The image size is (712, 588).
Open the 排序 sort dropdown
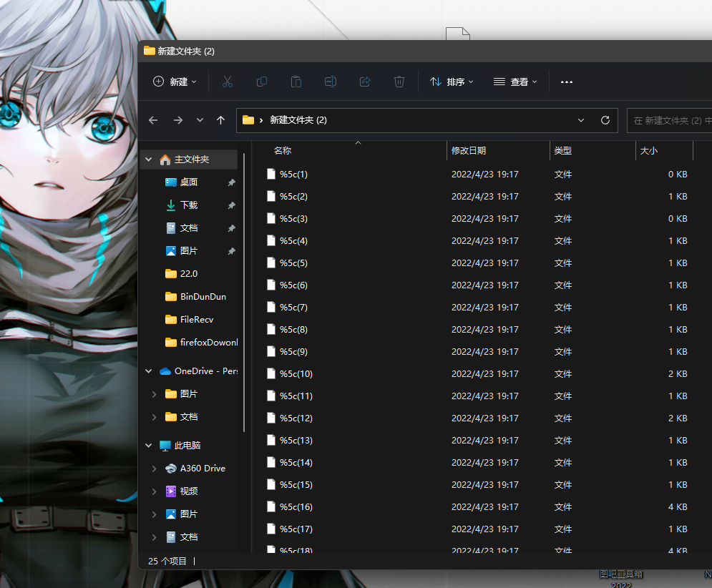click(452, 82)
